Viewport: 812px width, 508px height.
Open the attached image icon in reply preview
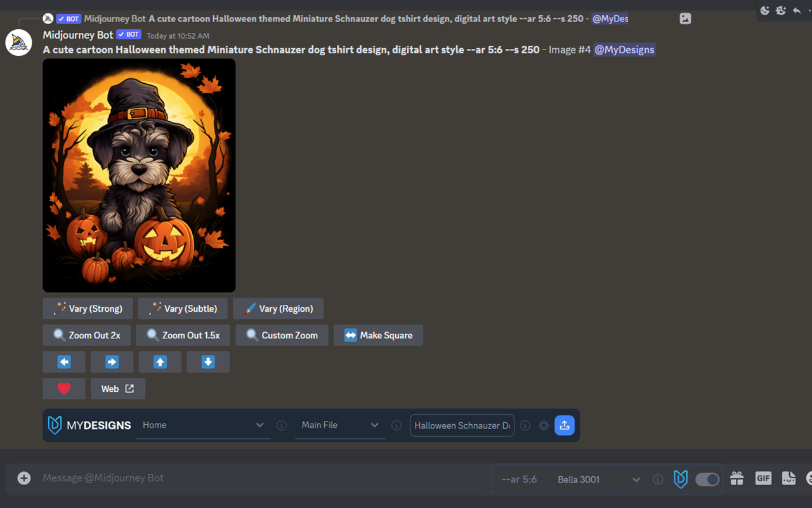[685, 18]
